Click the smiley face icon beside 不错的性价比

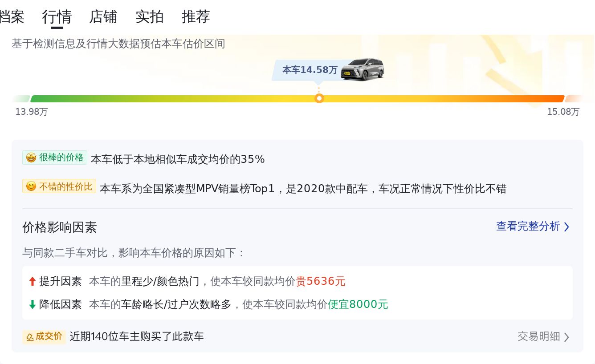click(x=31, y=186)
